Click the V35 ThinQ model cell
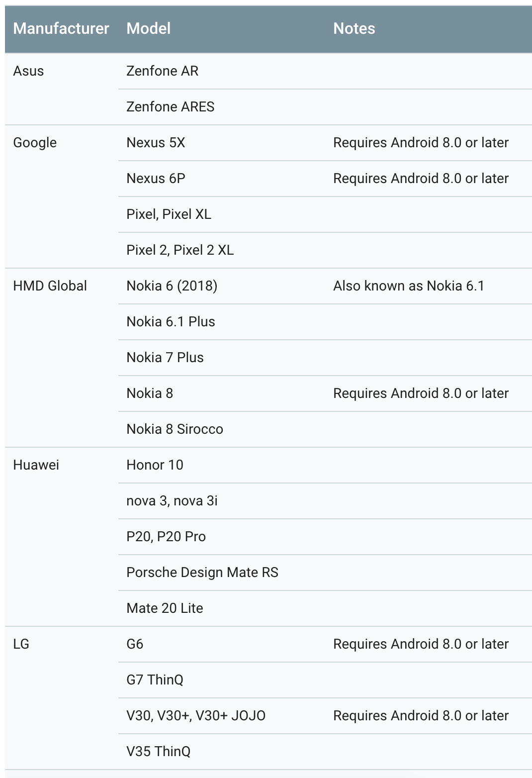This screenshot has width=532, height=778. tap(158, 752)
